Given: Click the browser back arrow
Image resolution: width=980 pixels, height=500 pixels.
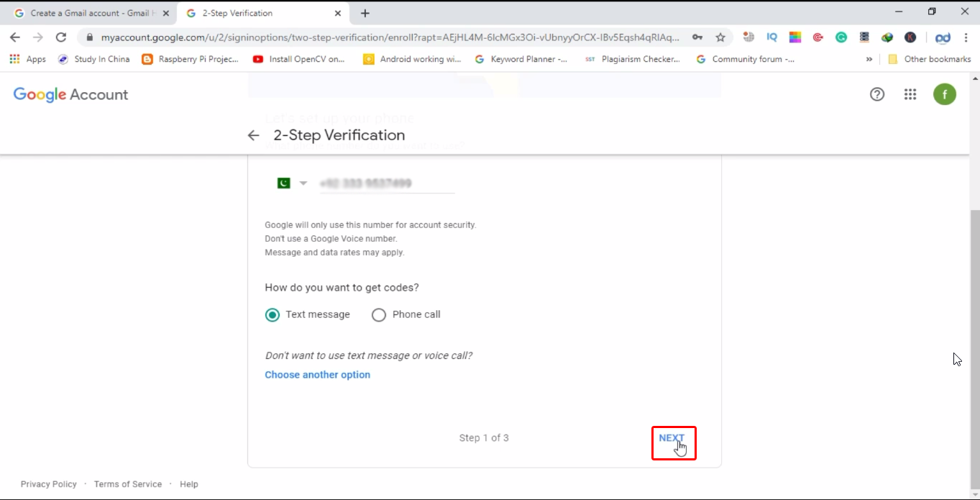Looking at the screenshot, I should (15, 37).
